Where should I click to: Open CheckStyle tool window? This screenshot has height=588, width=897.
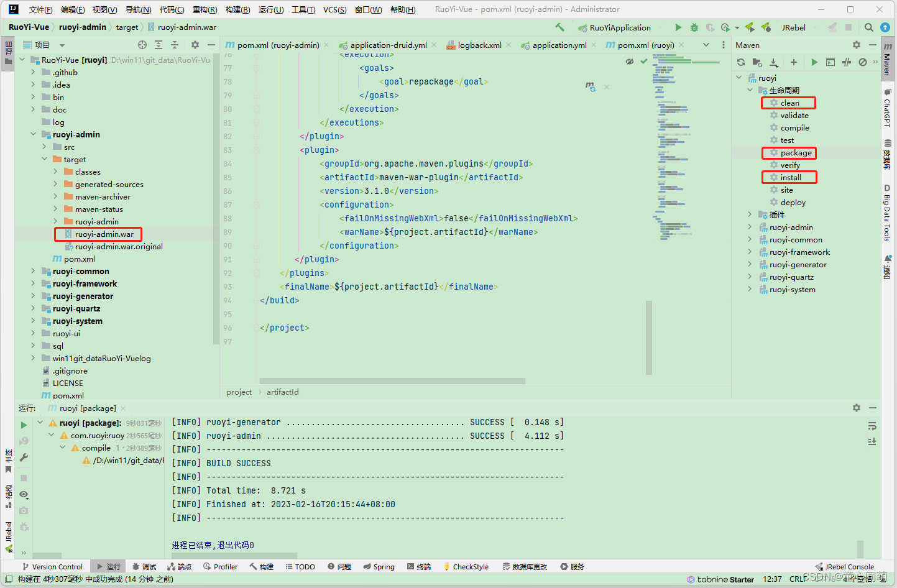click(466, 566)
